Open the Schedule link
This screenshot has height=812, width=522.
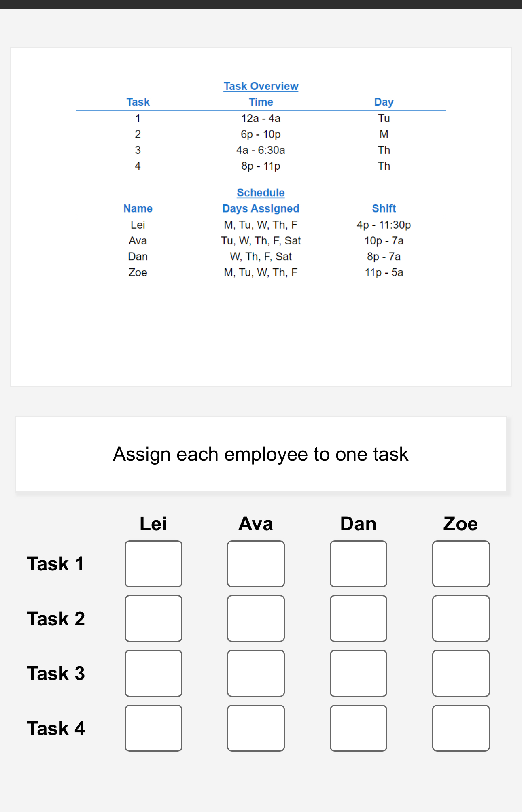tap(260, 193)
